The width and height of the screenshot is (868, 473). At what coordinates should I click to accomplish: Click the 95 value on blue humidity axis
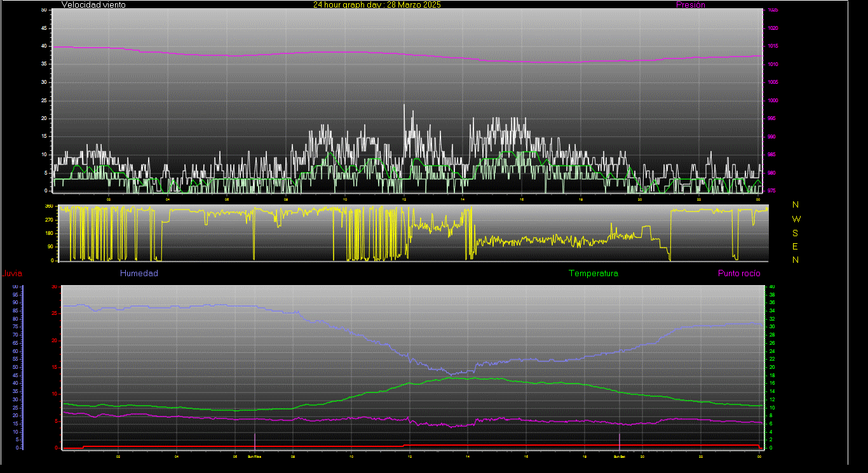point(15,294)
